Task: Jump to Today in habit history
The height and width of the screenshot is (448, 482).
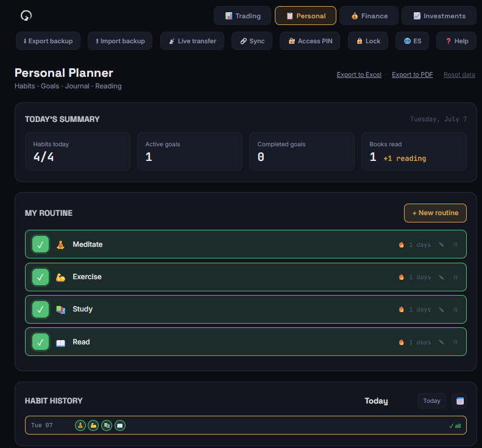Action: [431, 400]
